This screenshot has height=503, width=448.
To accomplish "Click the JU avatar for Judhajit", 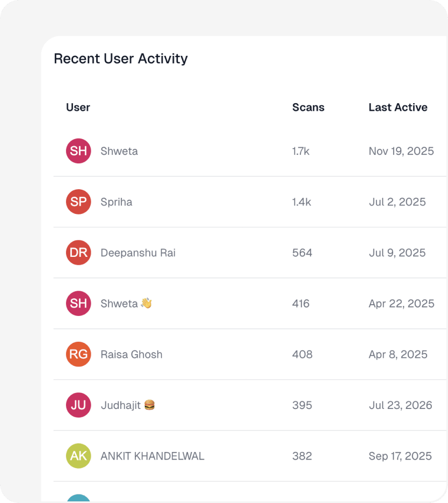I will (x=78, y=405).
